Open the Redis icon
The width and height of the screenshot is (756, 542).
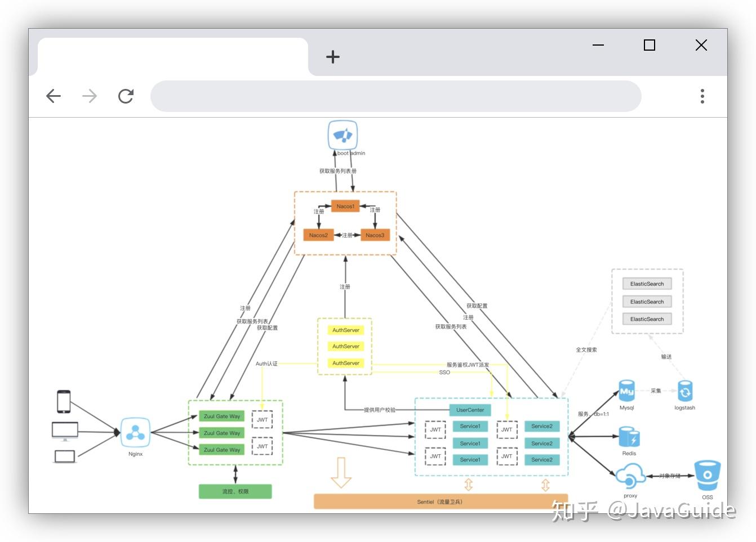(629, 436)
